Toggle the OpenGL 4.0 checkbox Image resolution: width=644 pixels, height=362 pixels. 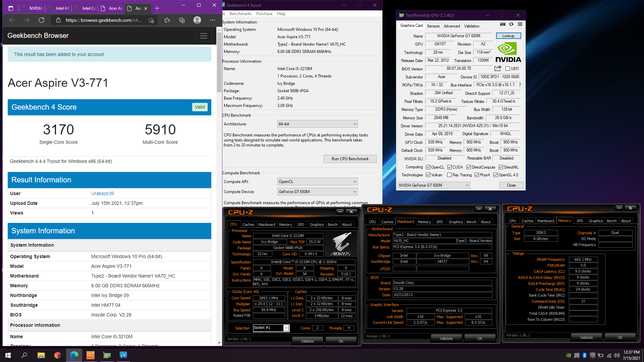495,175
